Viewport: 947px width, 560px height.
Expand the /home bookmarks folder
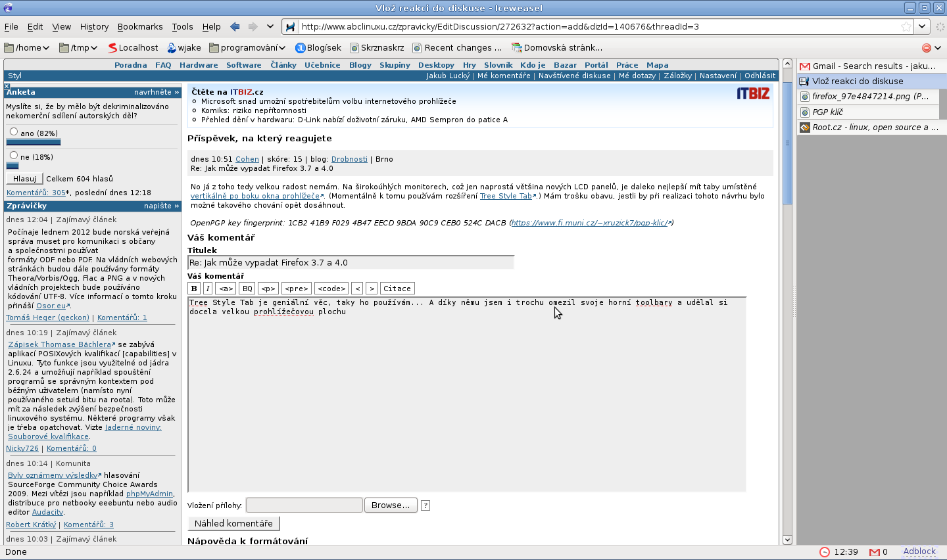[x=27, y=48]
